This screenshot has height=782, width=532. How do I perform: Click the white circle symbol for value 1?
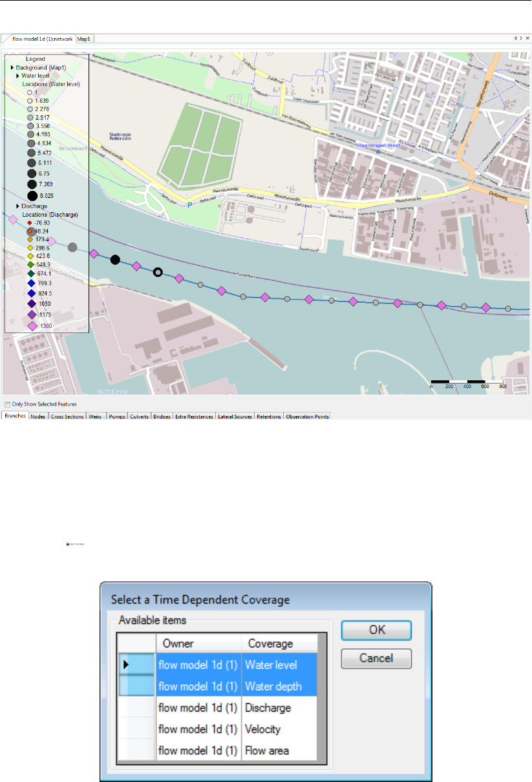[x=30, y=93]
